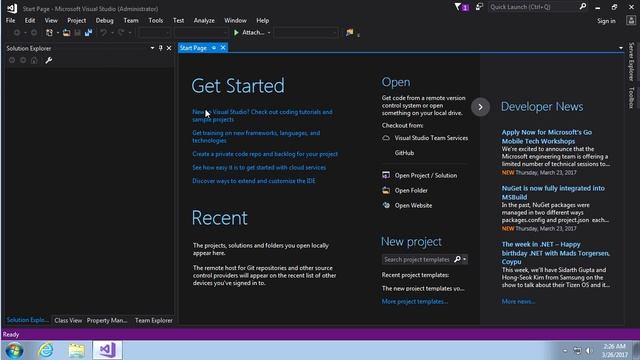Open the Server Explorer side tab
640x360 pixels.
(x=631, y=62)
